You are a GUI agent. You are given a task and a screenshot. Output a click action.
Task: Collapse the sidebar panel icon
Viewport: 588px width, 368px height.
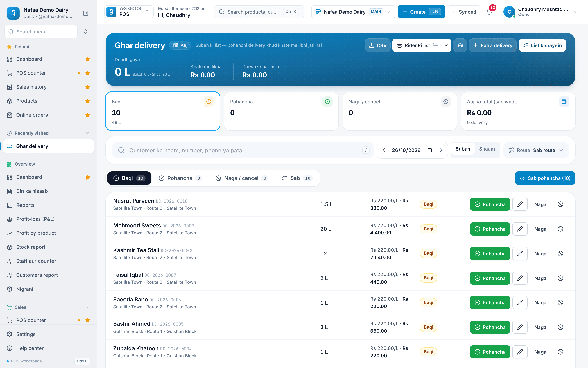coord(85,13)
